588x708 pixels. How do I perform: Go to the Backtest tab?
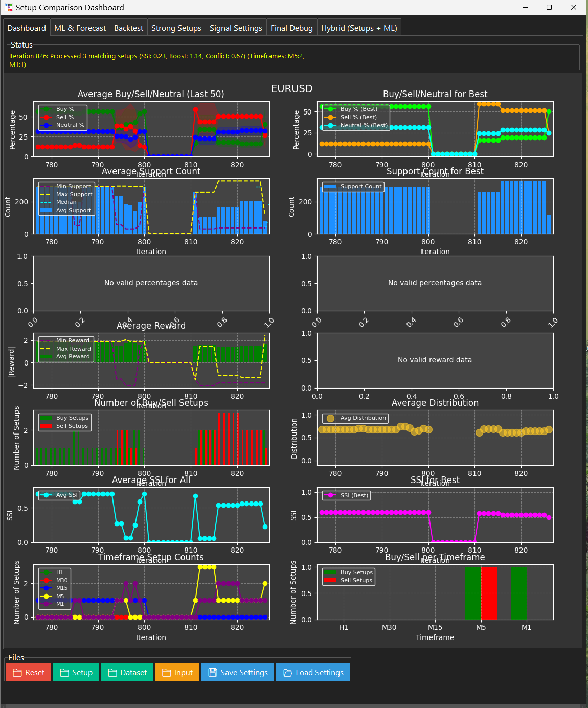(x=128, y=28)
